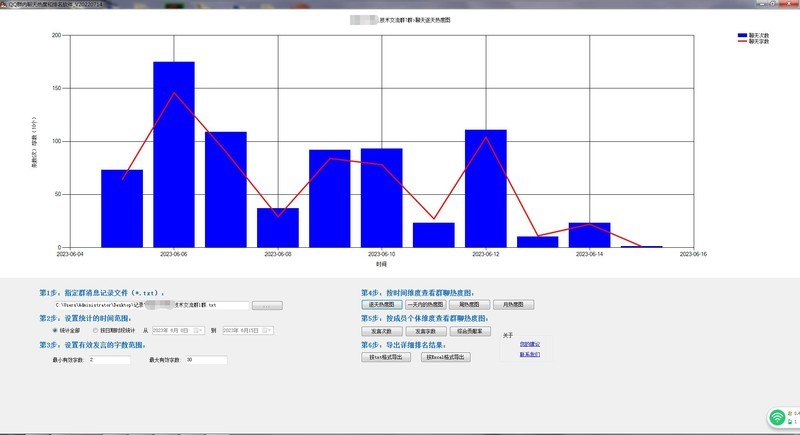The width and height of the screenshot is (800, 435).
Task: Click the green WiFi tray icon
Action: click(x=777, y=417)
